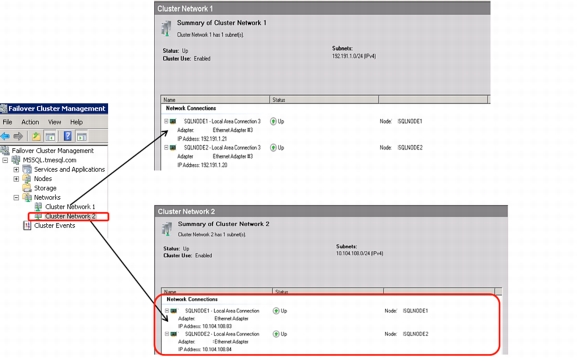Click Node SQLNODE2 value in Cluster Network 2
Viewport: 578px width, 361px height.
tap(415, 334)
